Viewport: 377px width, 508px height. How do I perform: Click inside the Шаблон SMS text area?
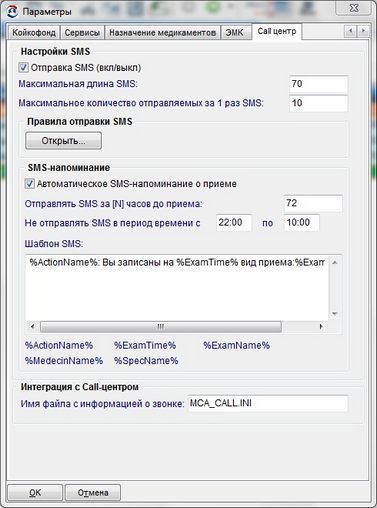pyautogui.click(x=177, y=288)
